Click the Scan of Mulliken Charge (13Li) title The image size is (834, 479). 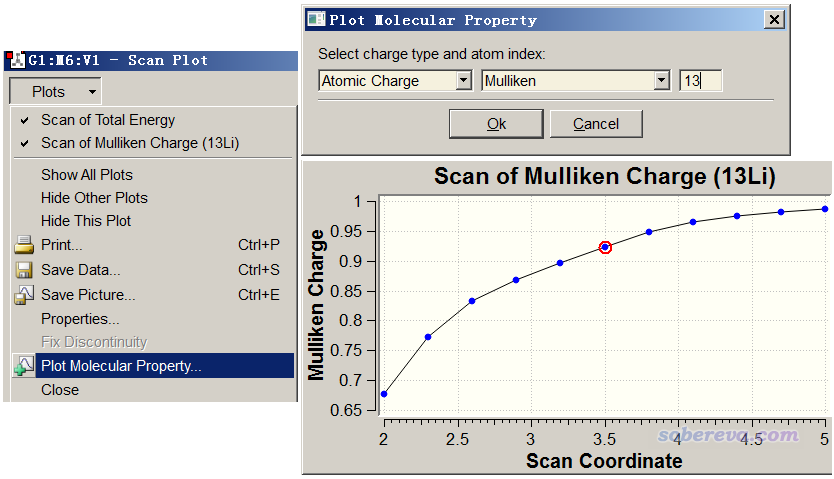coord(605,176)
